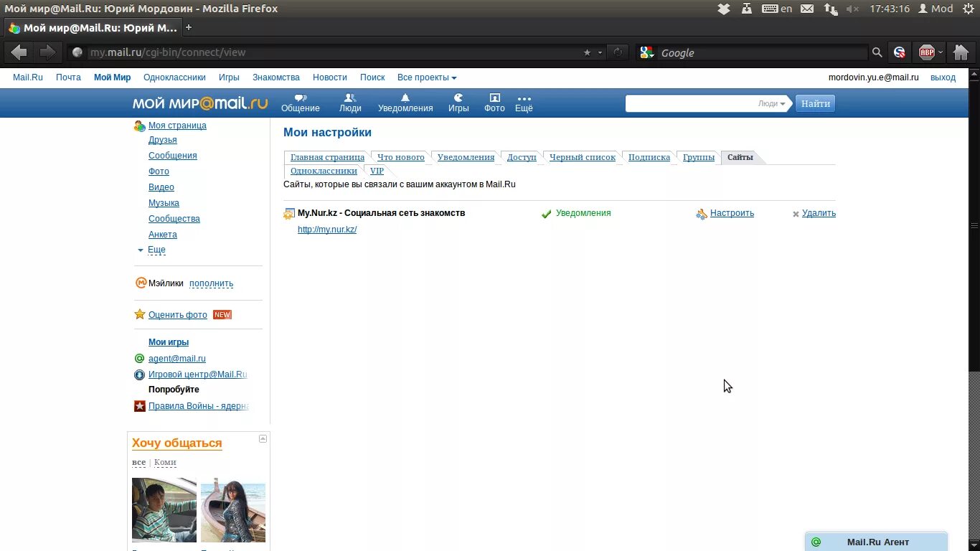Open Моя страница in the sidebar
The width and height of the screenshot is (980, 551).
coord(177,126)
